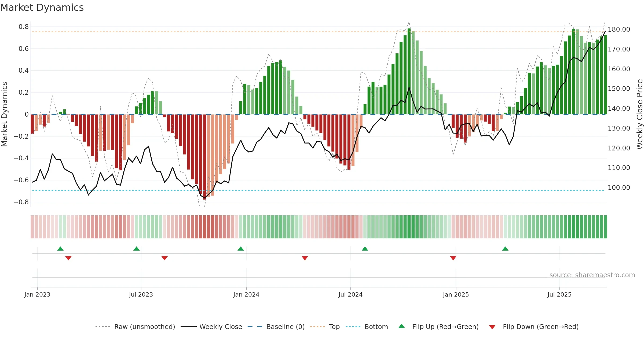Click the 160.00 price axis label
Viewport: 644px width, 362px height.
pyautogui.click(x=619, y=69)
